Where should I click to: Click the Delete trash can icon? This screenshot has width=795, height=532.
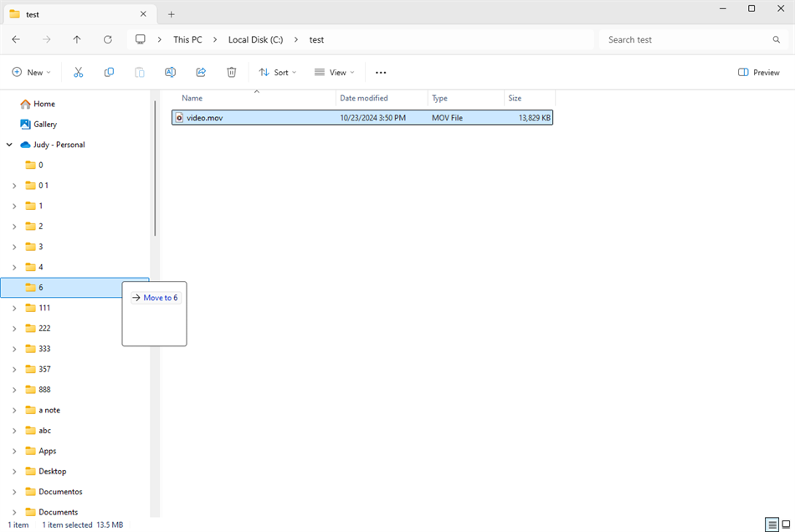pos(232,73)
